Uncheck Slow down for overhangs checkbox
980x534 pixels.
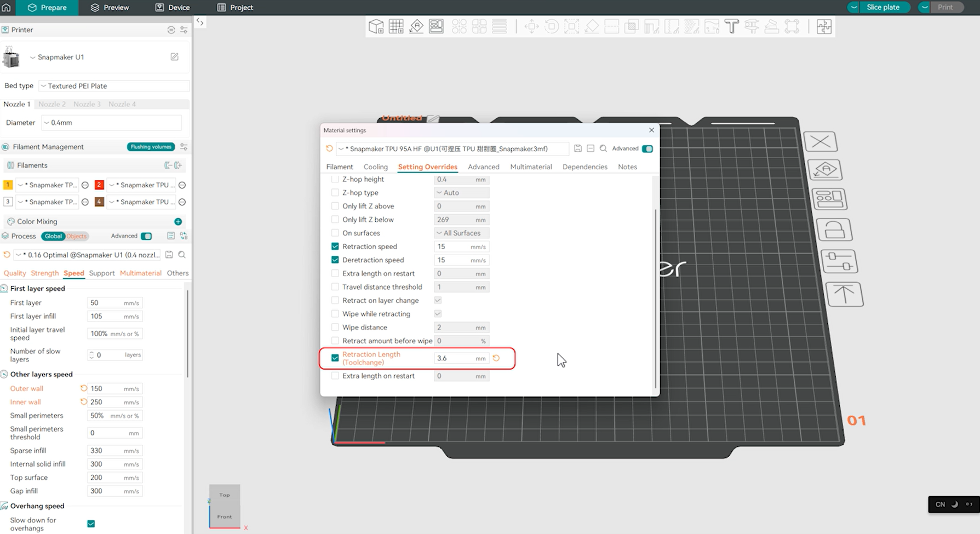pyautogui.click(x=91, y=524)
